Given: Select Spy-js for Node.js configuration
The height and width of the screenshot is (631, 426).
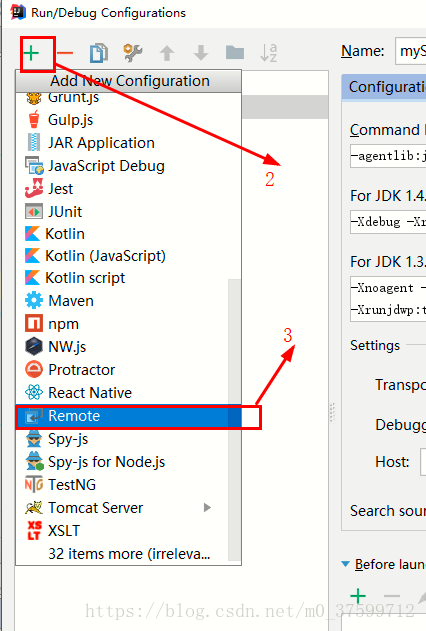Looking at the screenshot, I should (x=128, y=462).
